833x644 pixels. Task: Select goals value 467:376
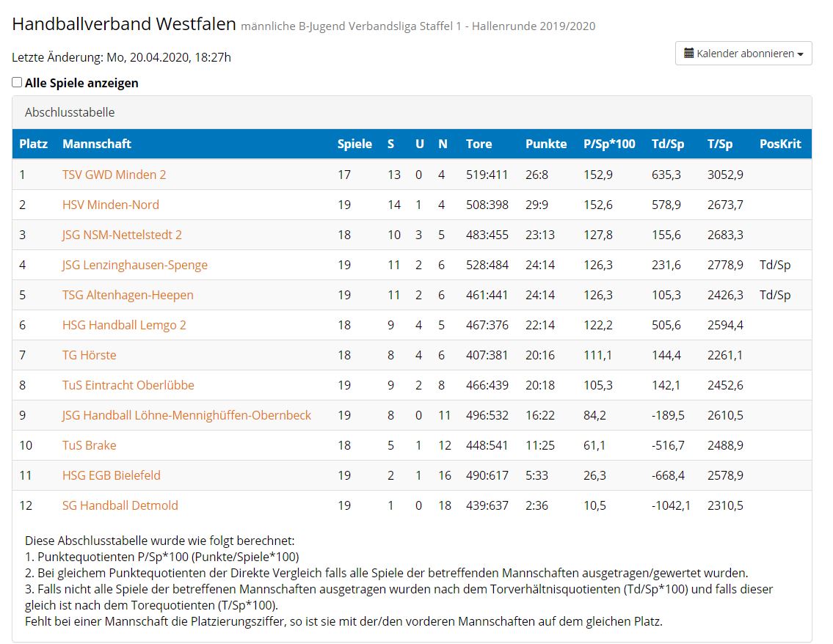[x=487, y=325]
